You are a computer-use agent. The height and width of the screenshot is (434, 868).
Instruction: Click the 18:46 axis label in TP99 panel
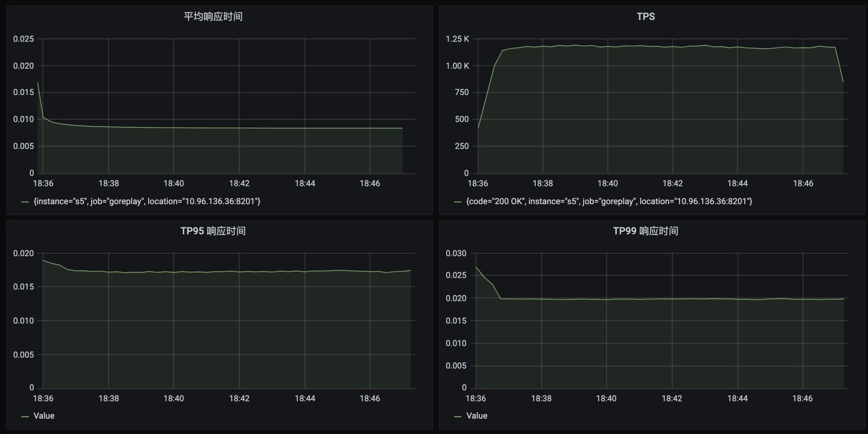(802, 399)
